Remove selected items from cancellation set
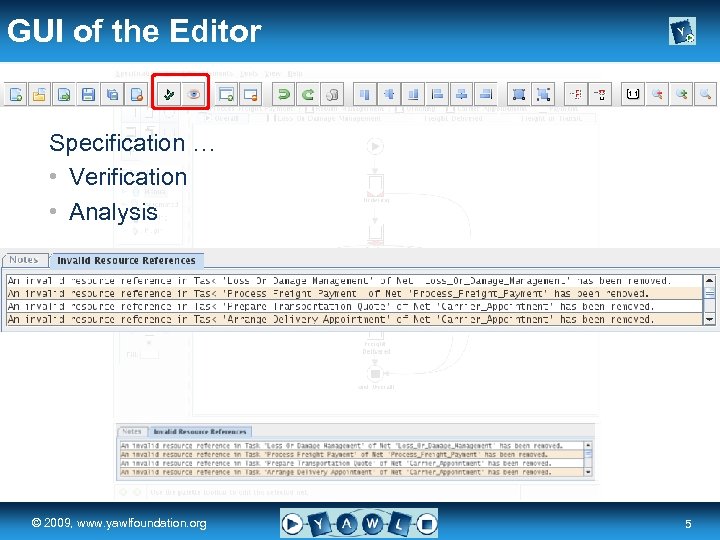Screen dimensions: 720x540 (600, 95)
